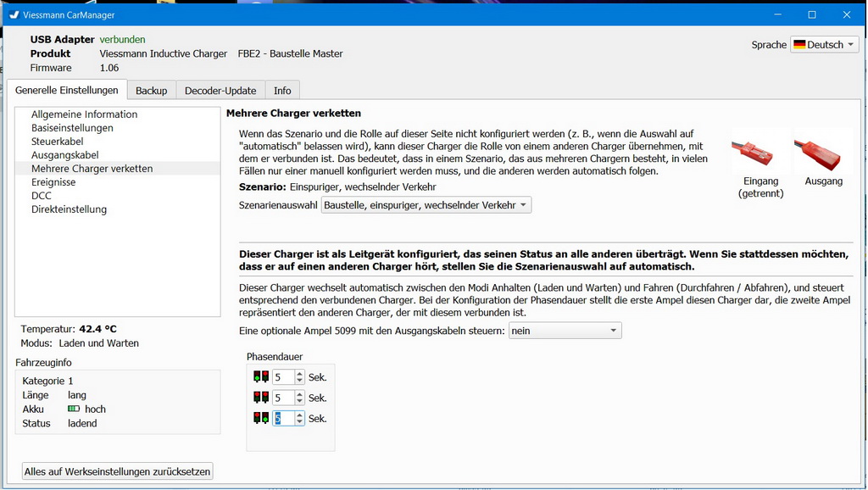Image resolution: width=868 pixels, height=490 pixels.
Task: Switch to the Info tab
Action: click(x=282, y=91)
